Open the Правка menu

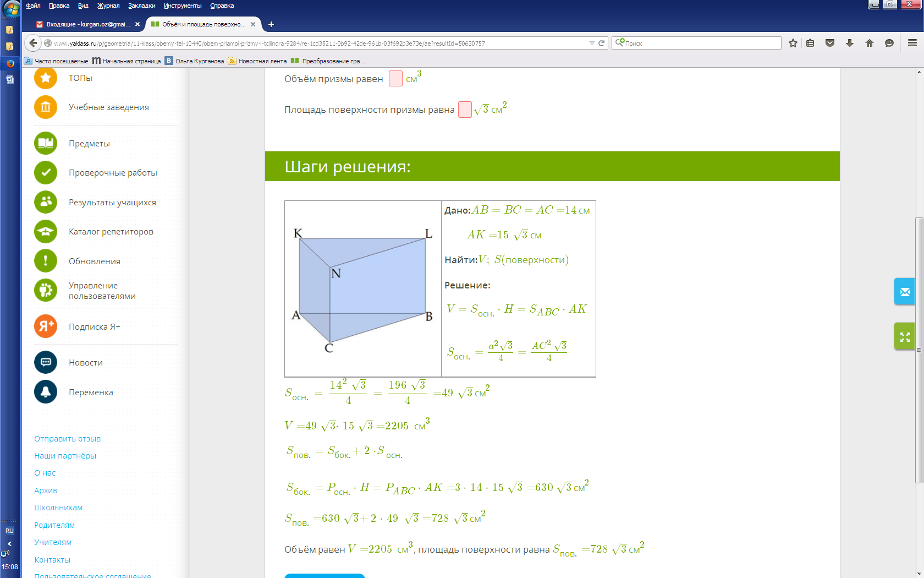point(59,6)
